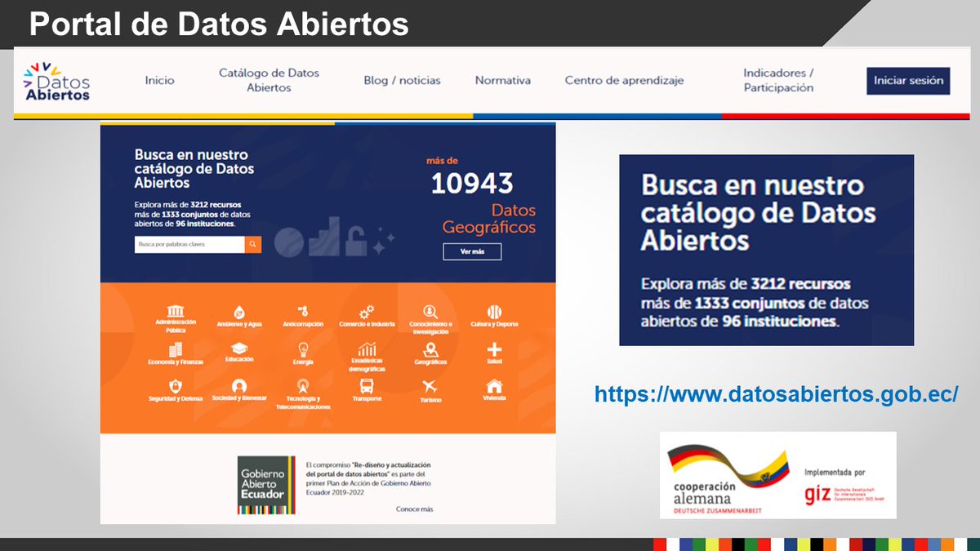Open the Administración Pública category icon
This screenshot has height=551, width=980.
click(176, 311)
